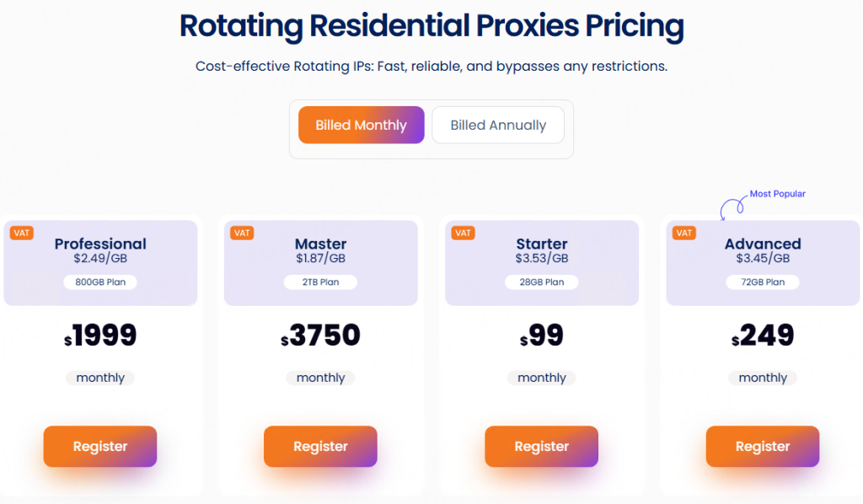Register for the Advanced plan
Viewport: 863px width, 504px height.
pos(763,447)
